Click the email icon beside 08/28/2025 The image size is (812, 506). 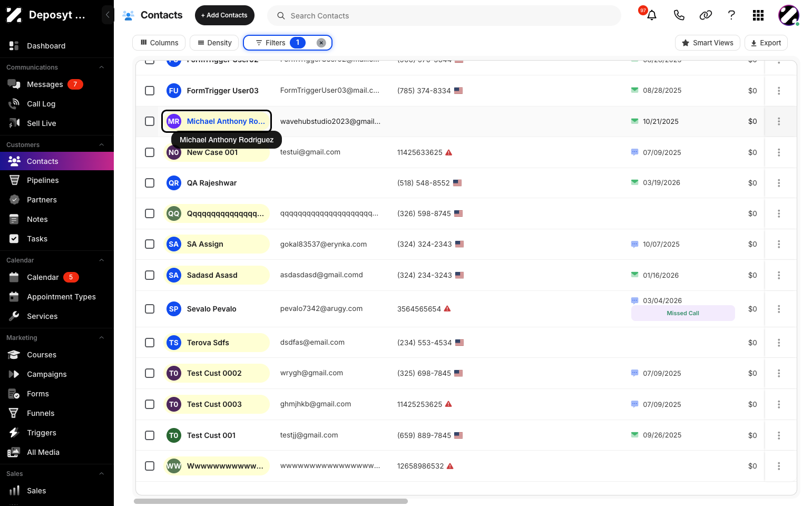(x=634, y=90)
